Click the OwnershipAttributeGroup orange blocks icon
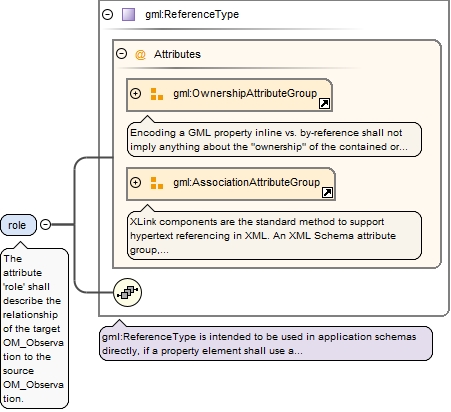The width and height of the screenshot is (451, 412). [157, 94]
